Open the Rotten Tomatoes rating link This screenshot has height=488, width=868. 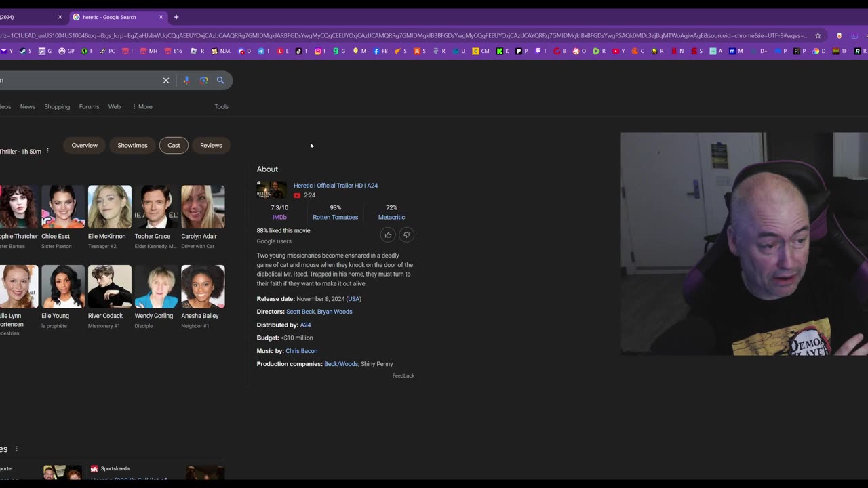(x=335, y=217)
